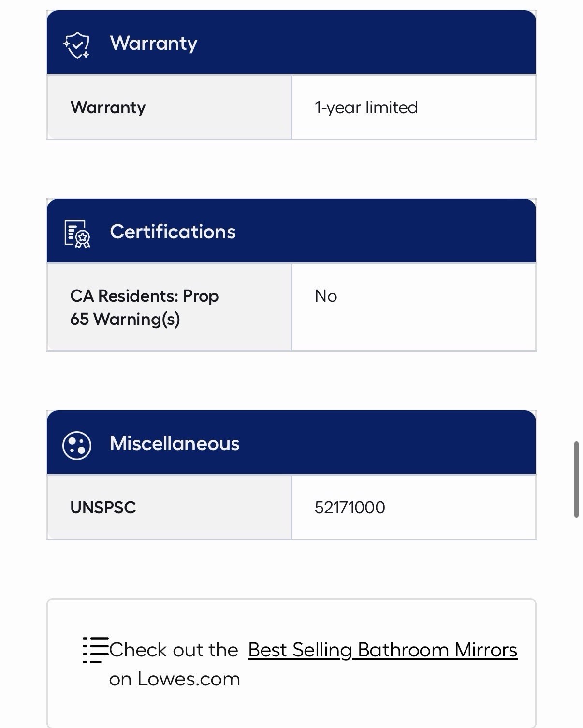Viewport: 583px width, 728px height.
Task: Click the Miscellaneous dots circle icon
Action: click(x=77, y=445)
